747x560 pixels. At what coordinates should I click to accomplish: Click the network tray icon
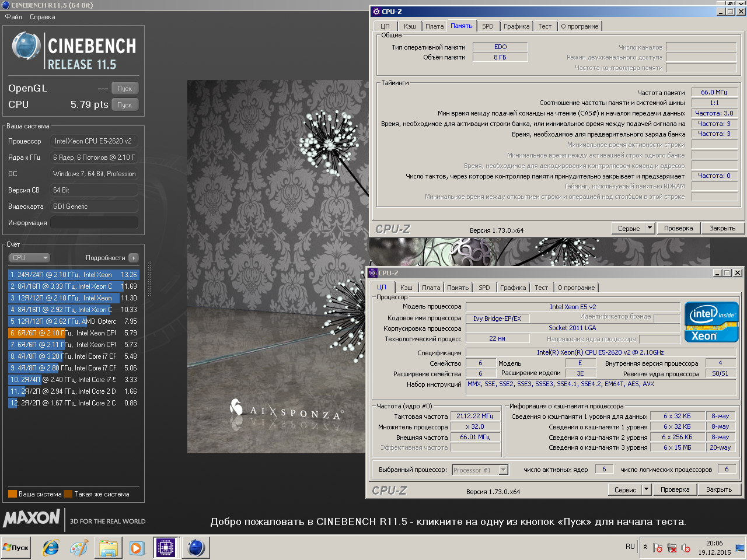672,548
